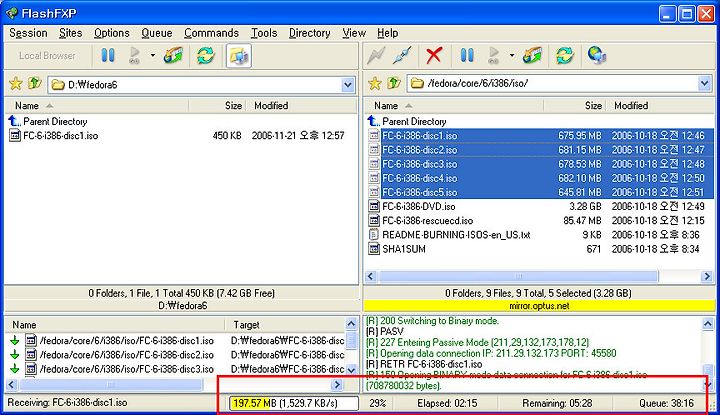Sort remote files by Size column

(x=574, y=106)
